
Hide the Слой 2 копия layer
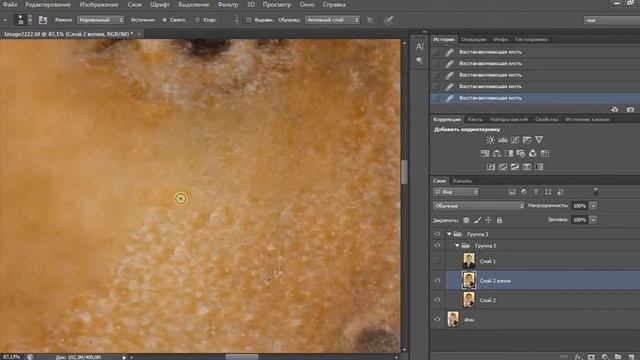(437, 280)
